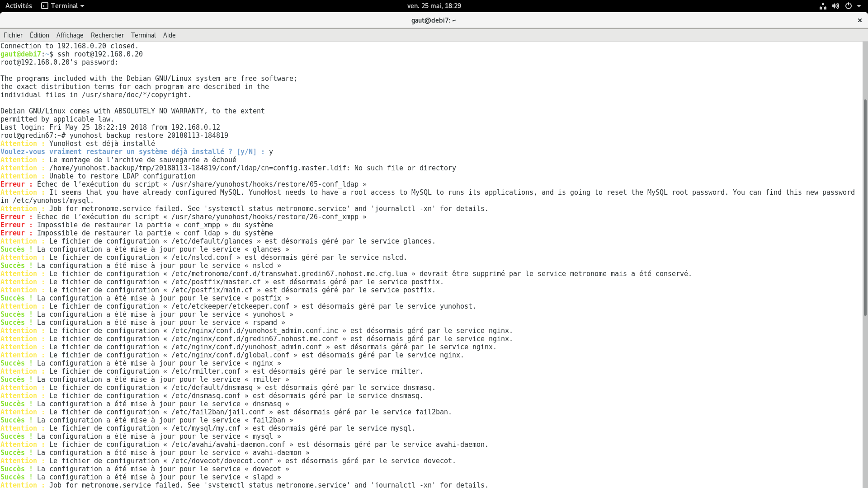The image size is (868, 488).
Task: Click the success line for service « fail2ban »
Action: point(147,420)
